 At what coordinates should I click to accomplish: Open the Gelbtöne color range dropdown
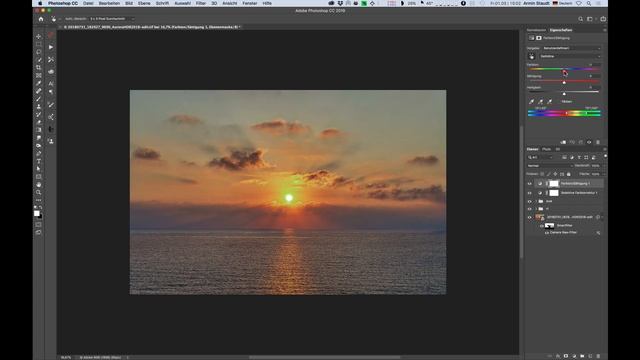click(x=570, y=56)
